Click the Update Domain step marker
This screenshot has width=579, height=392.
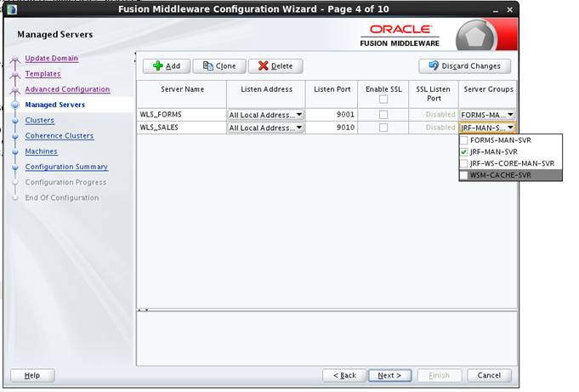tap(15, 59)
